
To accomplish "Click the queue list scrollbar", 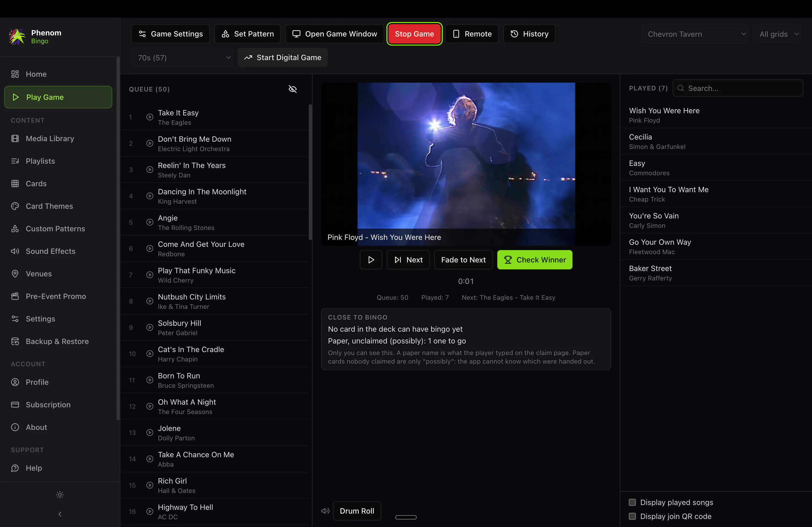I will pyautogui.click(x=310, y=172).
